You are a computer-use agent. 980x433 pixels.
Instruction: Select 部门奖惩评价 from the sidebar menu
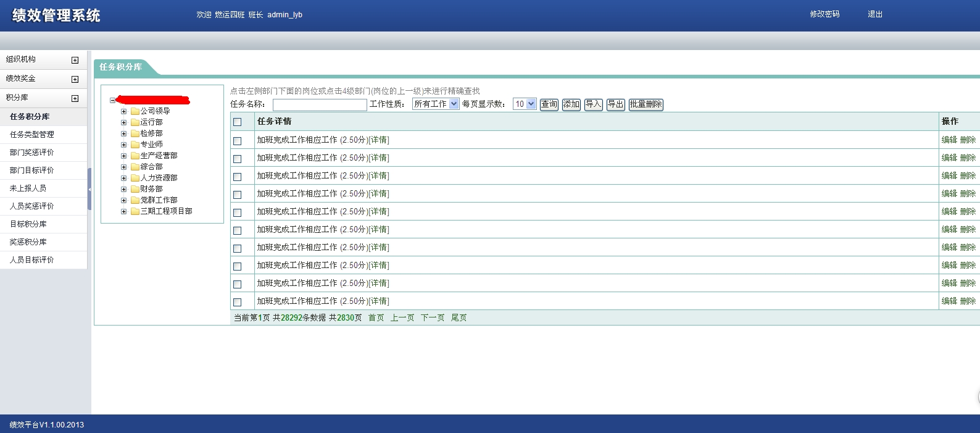32,152
